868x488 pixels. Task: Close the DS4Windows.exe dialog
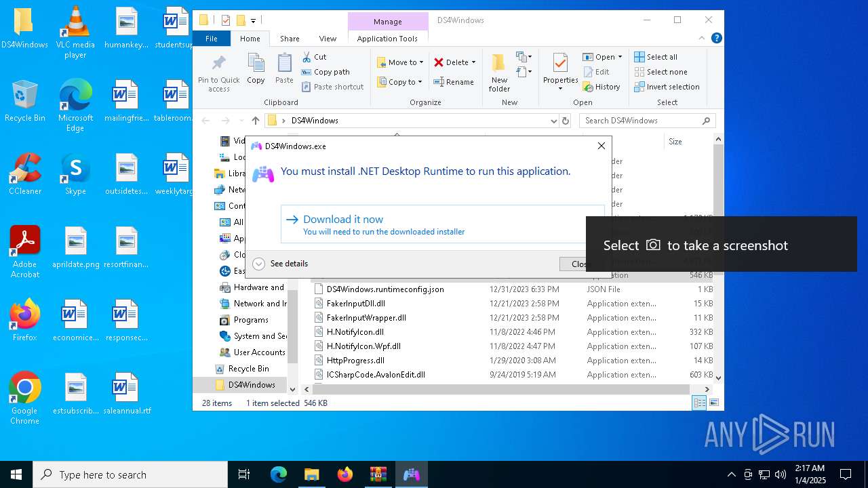point(601,146)
